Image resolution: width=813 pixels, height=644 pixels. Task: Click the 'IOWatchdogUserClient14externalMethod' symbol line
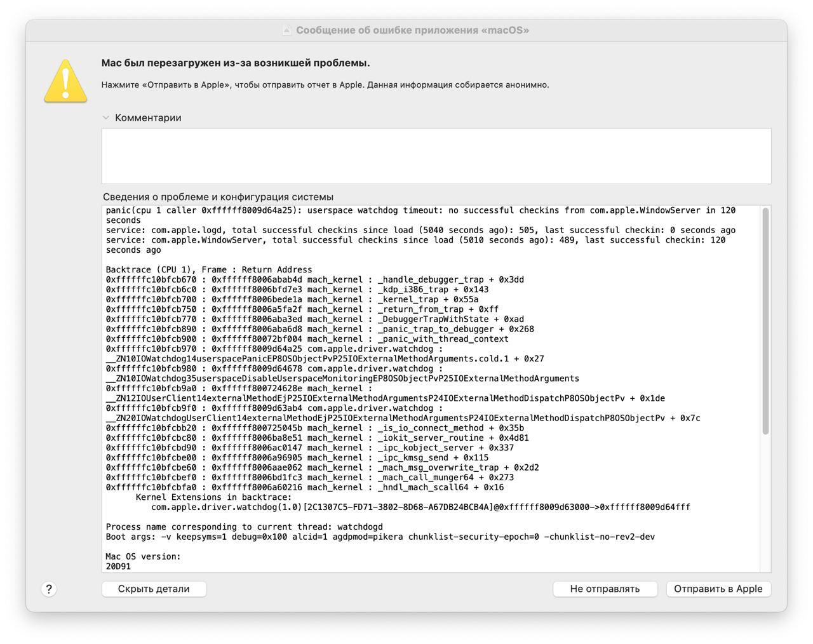coord(403,418)
